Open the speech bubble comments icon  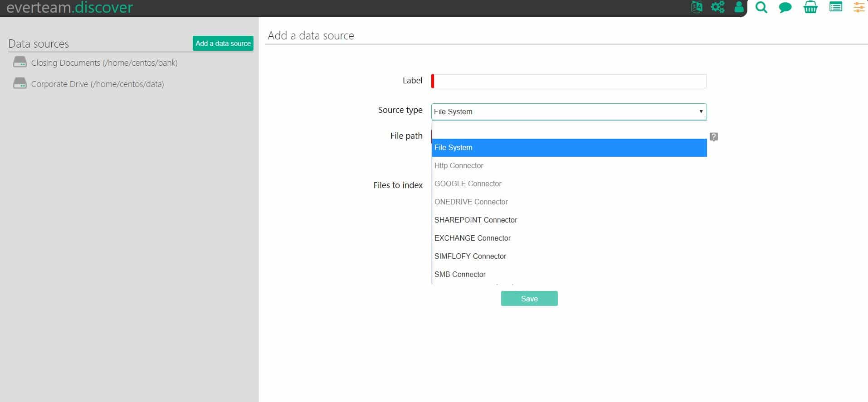[x=785, y=7]
